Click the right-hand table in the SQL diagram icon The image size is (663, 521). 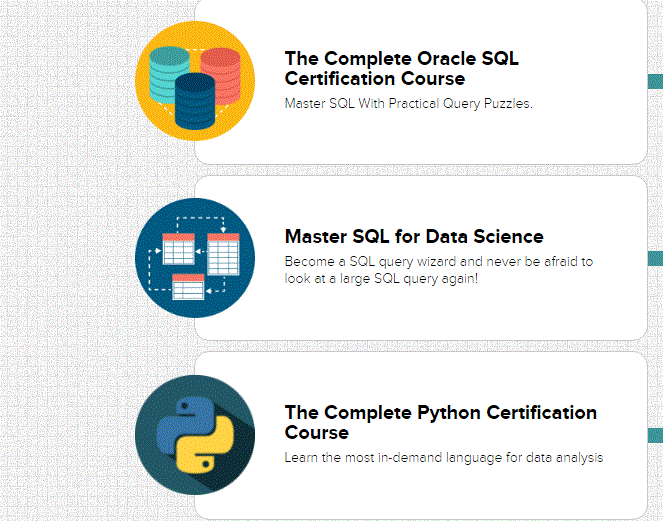tap(223, 254)
